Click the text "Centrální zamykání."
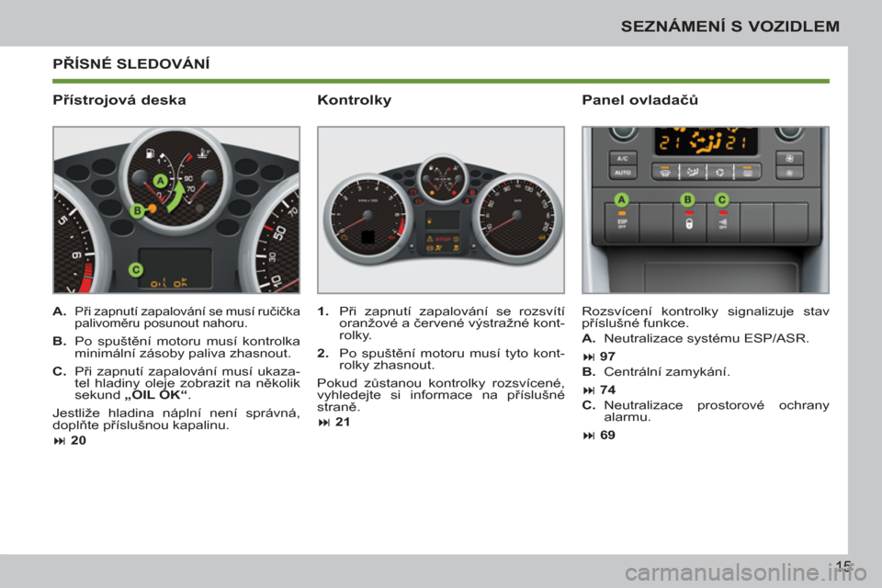Viewport: 882px width, 588px height. point(667,372)
